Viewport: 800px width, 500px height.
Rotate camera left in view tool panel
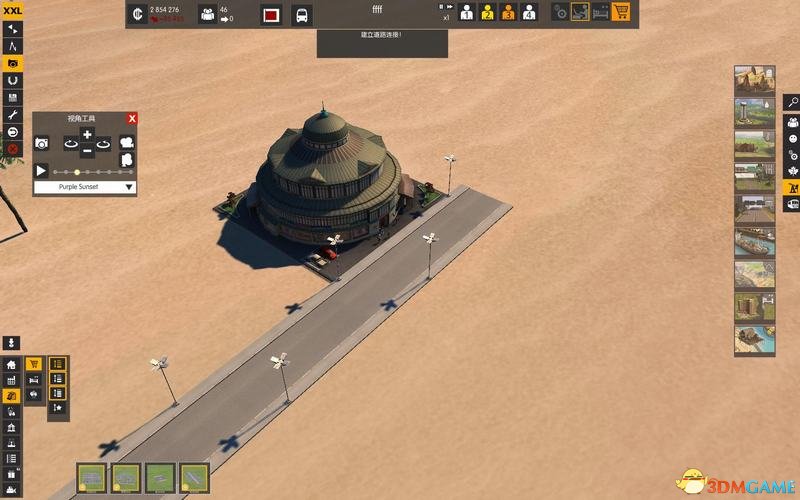[71, 144]
